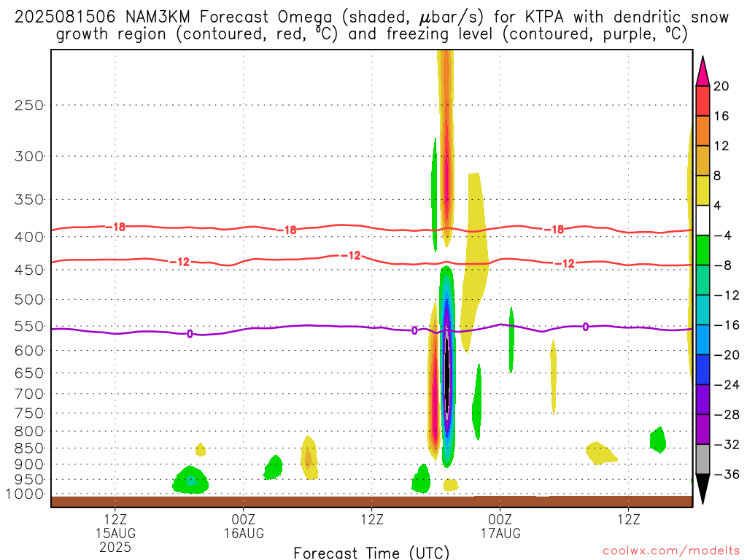Click the 850 pressure level label
This screenshot has height=560, width=747.
29,448
